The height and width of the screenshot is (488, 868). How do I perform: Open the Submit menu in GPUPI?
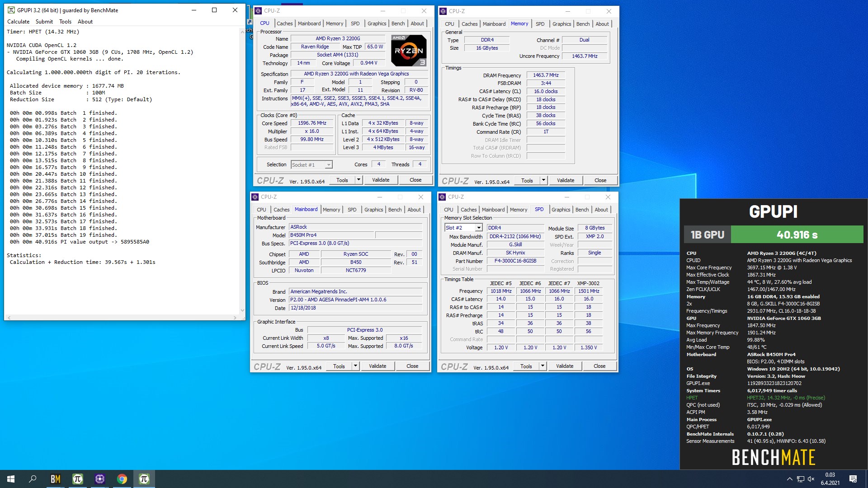click(x=44, y=21)
